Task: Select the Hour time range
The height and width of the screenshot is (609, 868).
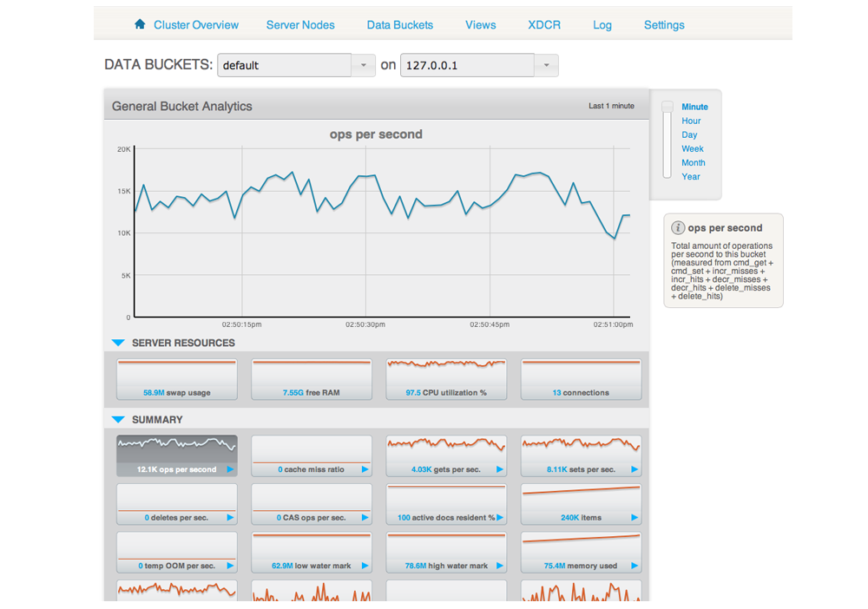Action: click(691, 121)
